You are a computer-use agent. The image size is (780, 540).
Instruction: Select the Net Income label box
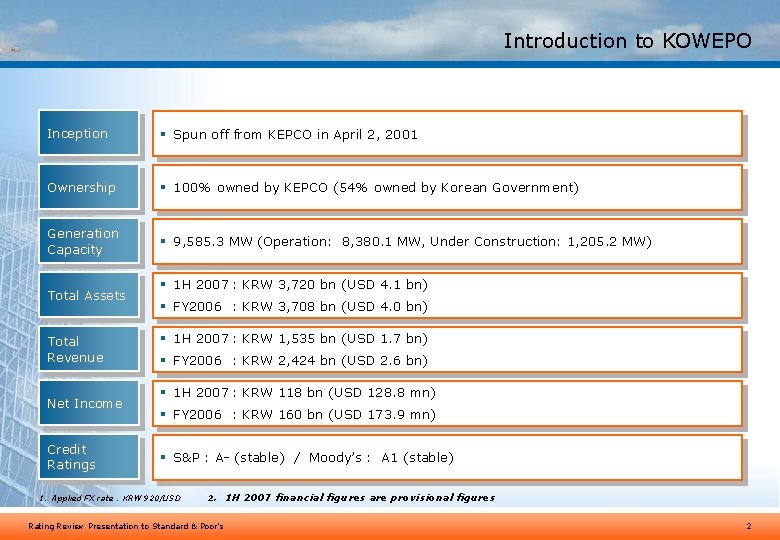(x=89, y=403)
